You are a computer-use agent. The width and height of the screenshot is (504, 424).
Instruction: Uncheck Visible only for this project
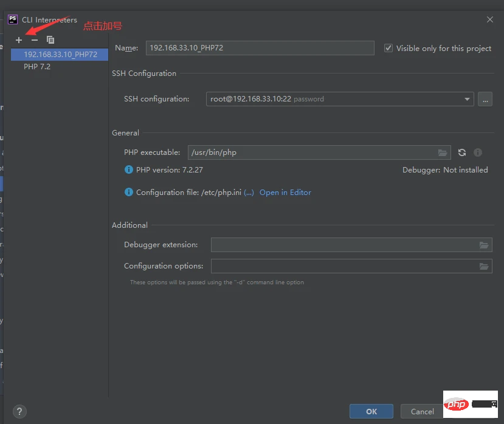coord(388,48)
